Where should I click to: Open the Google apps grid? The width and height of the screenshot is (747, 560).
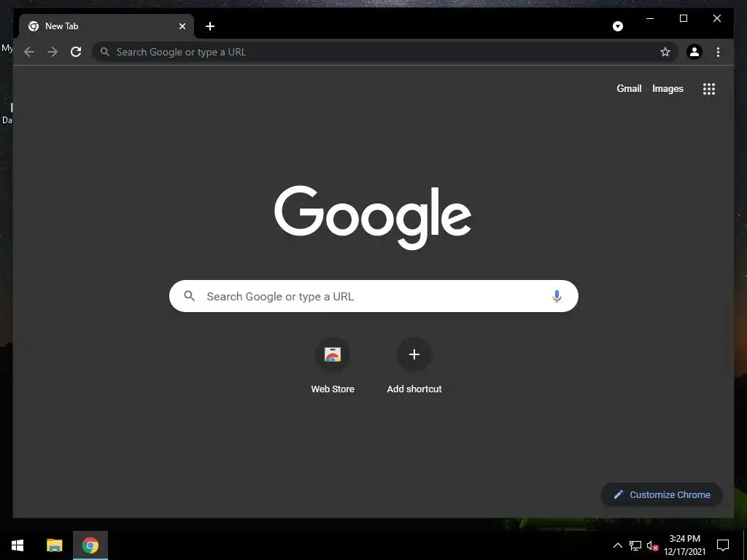709,88
